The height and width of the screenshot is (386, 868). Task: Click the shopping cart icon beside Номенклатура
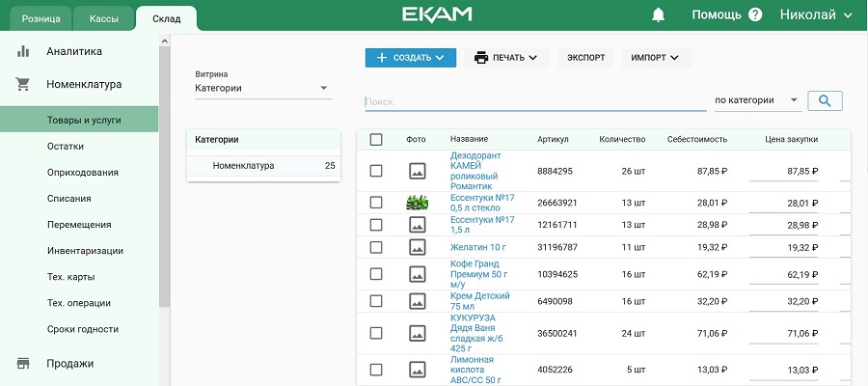pos(23,85)
